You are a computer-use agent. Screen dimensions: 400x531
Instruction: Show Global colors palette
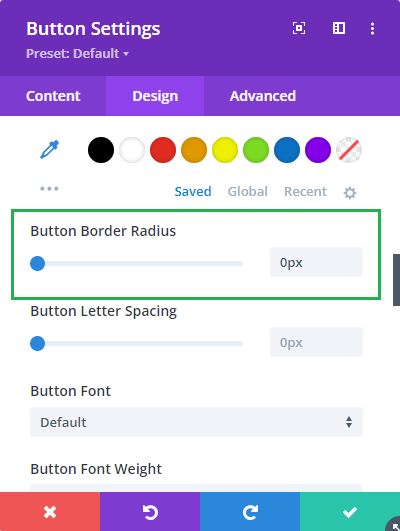248,191
